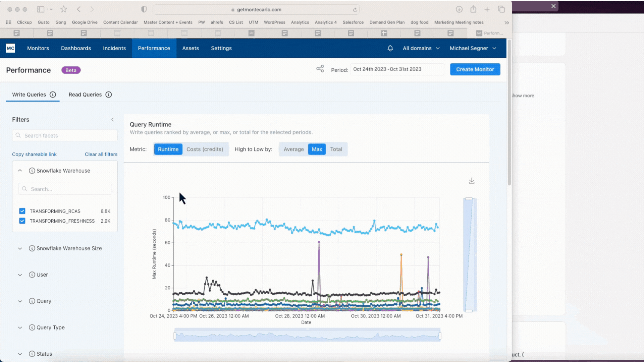Download the Query Runtime chart
Image resolution: width=644 pixels, height=362 pixels.
tap(472, 181)
